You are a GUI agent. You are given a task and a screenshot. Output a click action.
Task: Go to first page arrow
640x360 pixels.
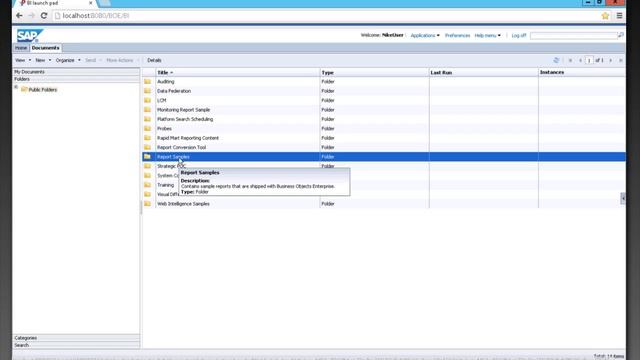(570, 60)
